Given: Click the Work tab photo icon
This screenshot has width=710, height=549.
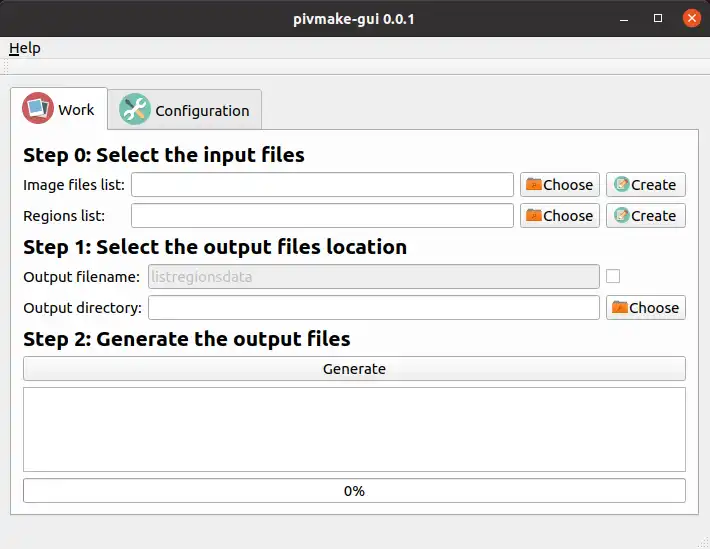Looking at the screenshot, I should pyautogui.click(x=38, y=109).
